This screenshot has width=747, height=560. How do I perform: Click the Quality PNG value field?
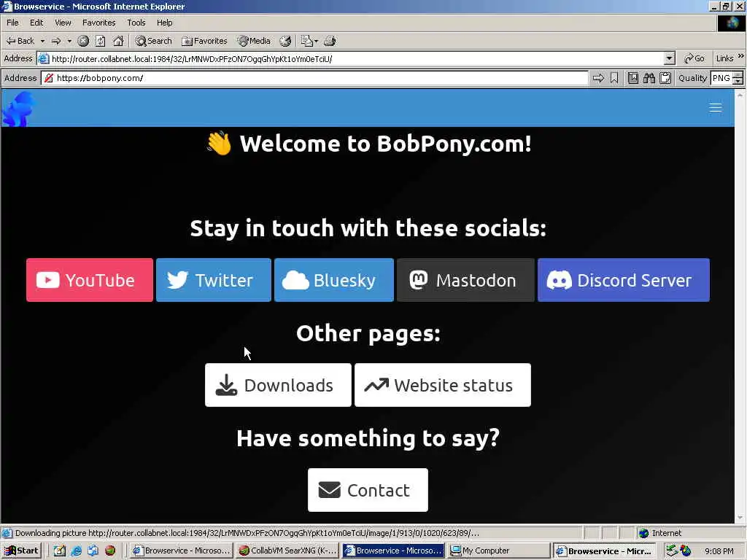(x=721, y=78)
